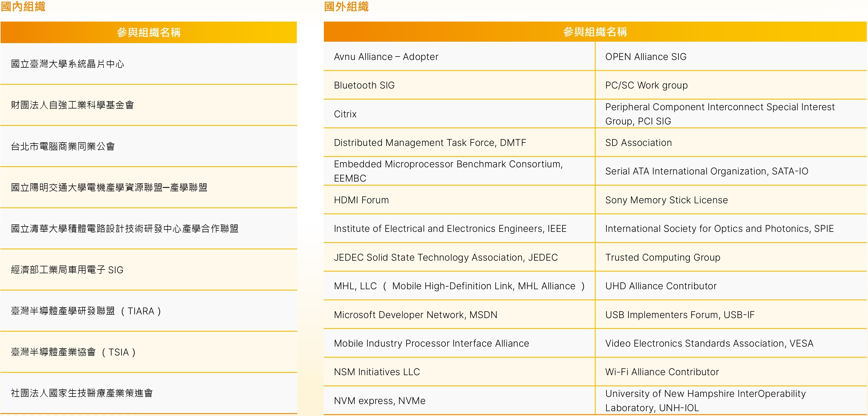Click the row 財團法人自強工業科學基金會
This screenshot has height=416, width=868.
(x=149, y=105)
